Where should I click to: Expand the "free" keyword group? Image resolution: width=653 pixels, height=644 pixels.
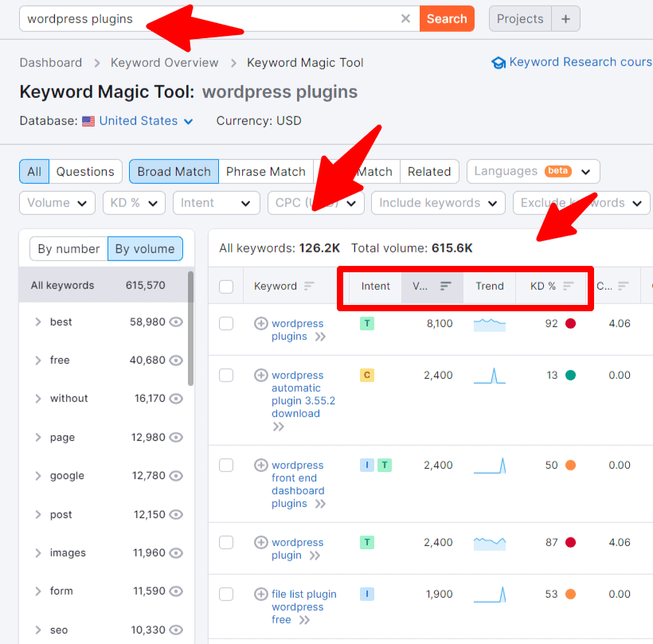38,360
